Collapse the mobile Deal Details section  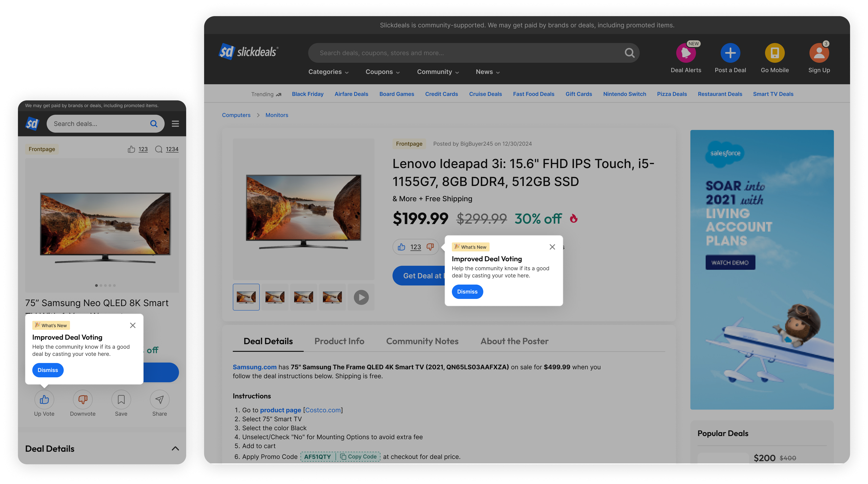[175, 448]
